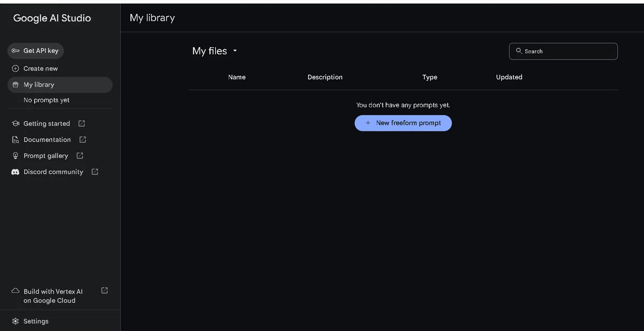Click the cloud icon for Build with Vertex AI
The width and height of the screenshot is (644, 331).
(x=16, y=291)
